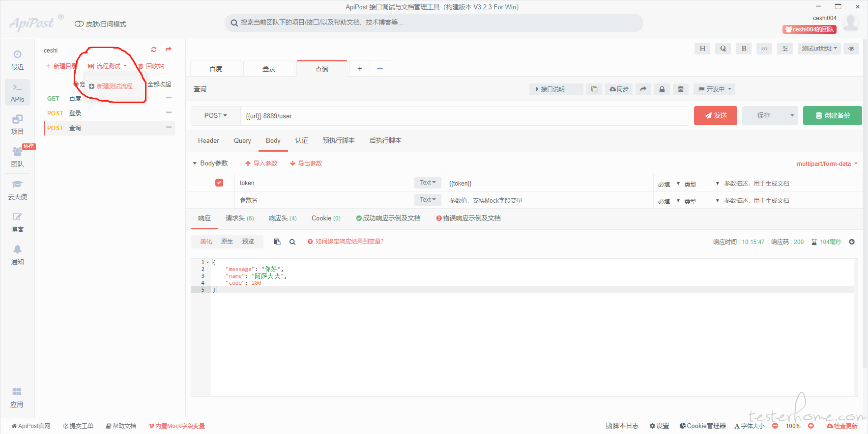Click the 创建备份 backup button
The image size is (868, 434).
point(833,116)
